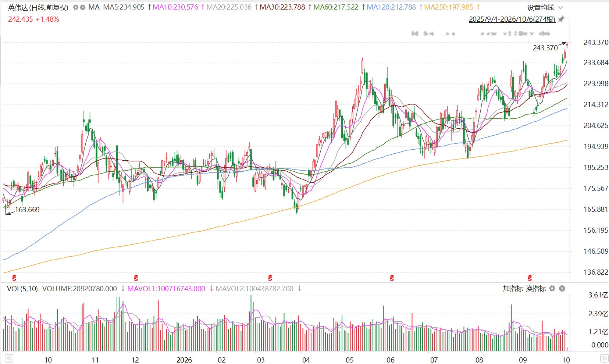
Task: Select the MA5:234.905 label
Action: [x=124, y=7]
